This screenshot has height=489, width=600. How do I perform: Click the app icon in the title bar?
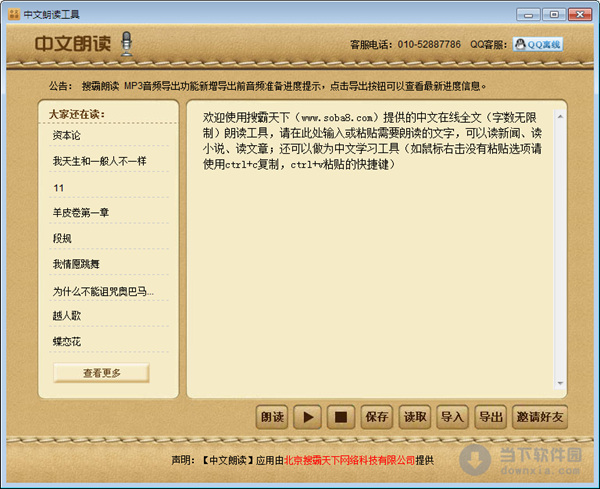(x=14, y=15)
